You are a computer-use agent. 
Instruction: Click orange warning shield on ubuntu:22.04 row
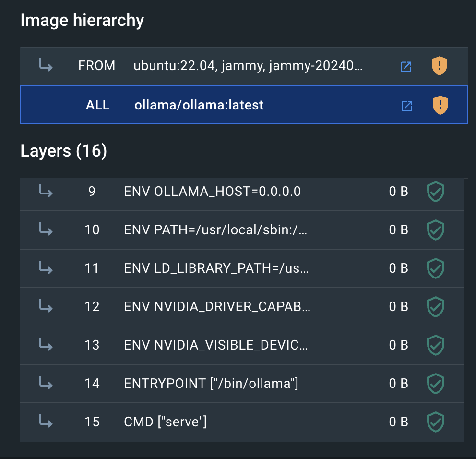(x=439, y=66)
